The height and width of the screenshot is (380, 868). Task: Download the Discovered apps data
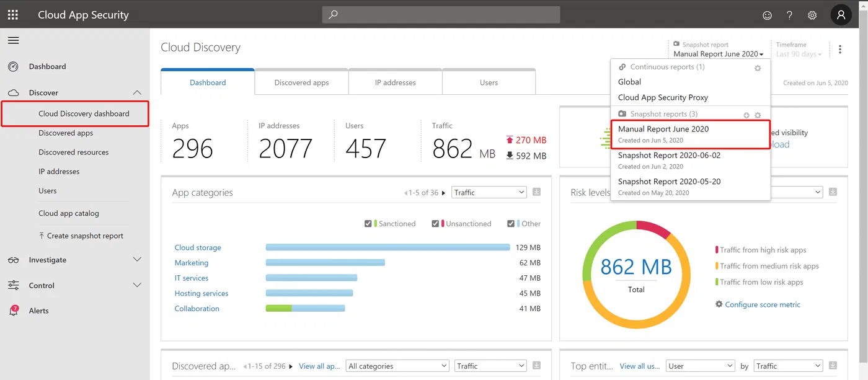(537, 366)
